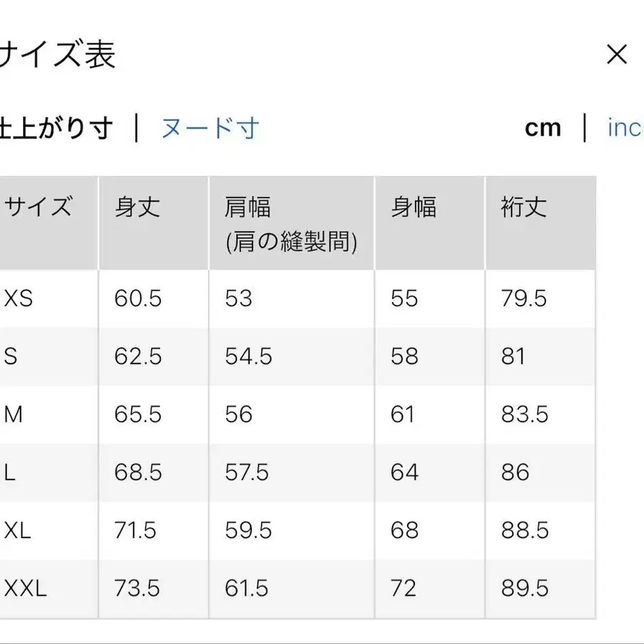Click the 身丈 column header
The width and height of the screenshot is (644, 644).
135,206
